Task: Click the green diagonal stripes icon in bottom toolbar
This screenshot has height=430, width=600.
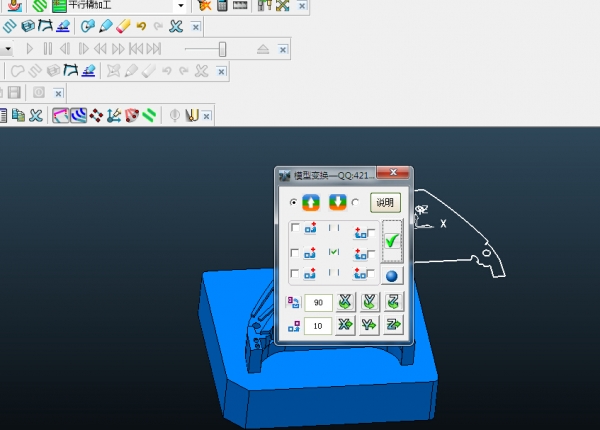Action: click(x=149, y=115)
